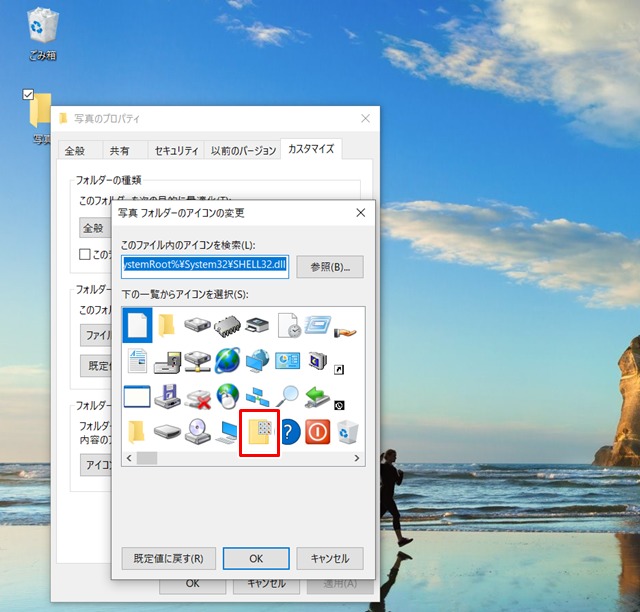This screenshot has height=612, width=640.
Task: Click キャンセル in the icon change dialog
Action: pyautogui.click(x=330, y=559)
